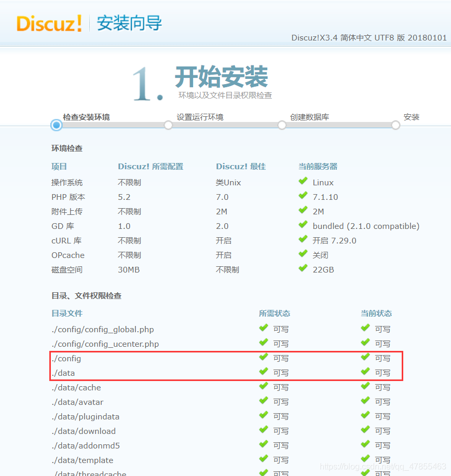The height and width of the screenshot is (476, 451).
Task: Click the ./config/config_ucenter.php path
Action: point(105,344)
